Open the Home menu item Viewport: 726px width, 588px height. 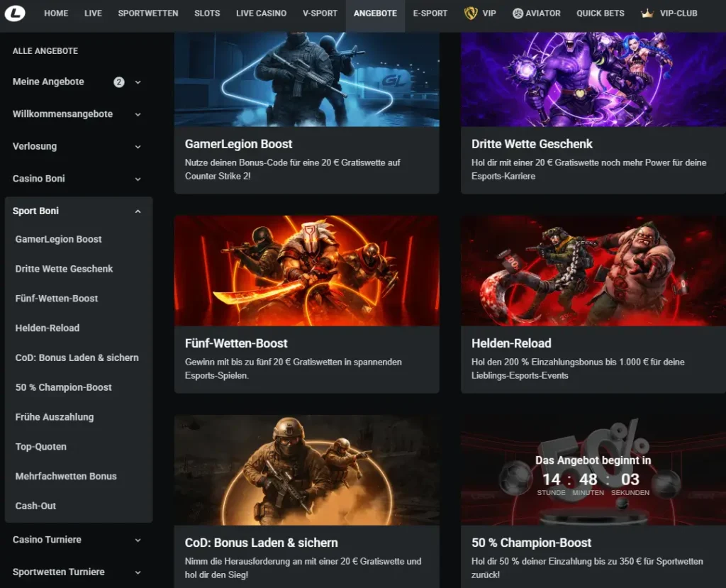[56, 13]
